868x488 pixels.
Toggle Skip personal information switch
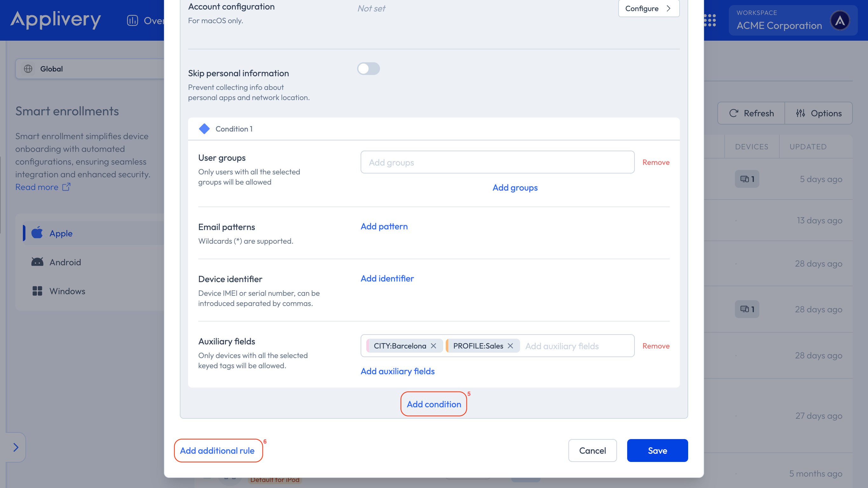[368, 69]
